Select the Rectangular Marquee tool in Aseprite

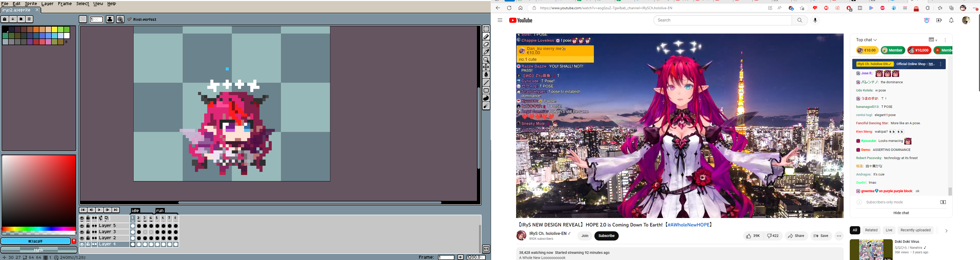click(486, 29)
